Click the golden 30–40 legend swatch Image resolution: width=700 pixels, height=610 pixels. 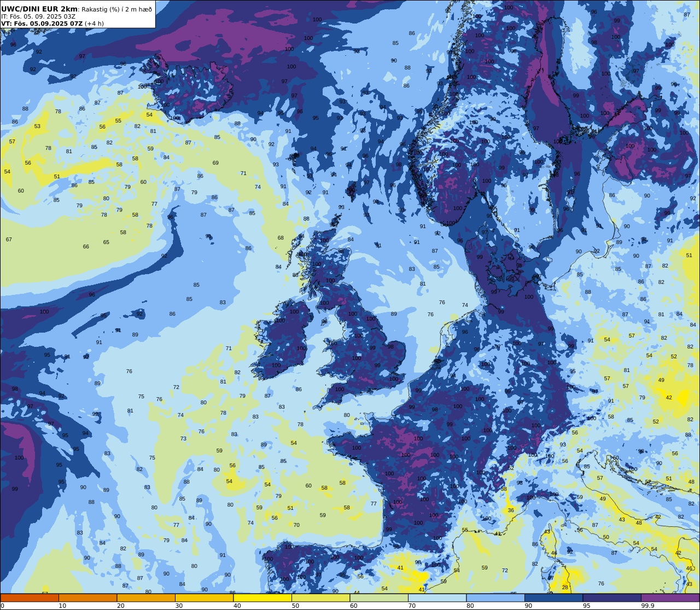click(204, 598)
